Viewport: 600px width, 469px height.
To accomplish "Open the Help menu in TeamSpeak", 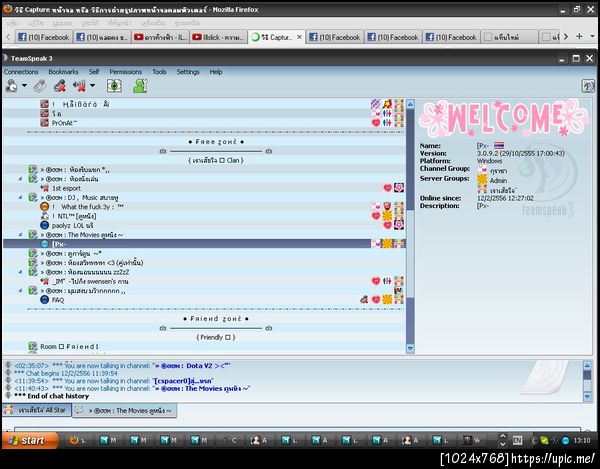I will coord(216,72).
